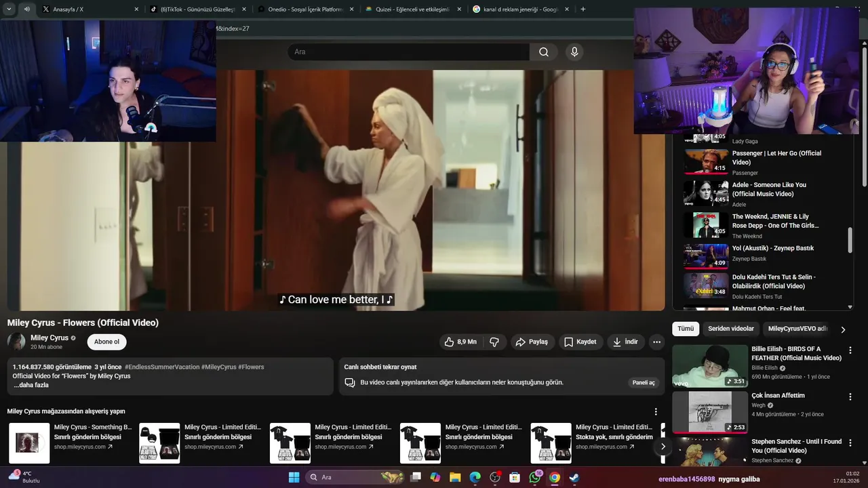Click the #Flowers hashtag
The image size is (868, 488).
(x=251, y=367)
